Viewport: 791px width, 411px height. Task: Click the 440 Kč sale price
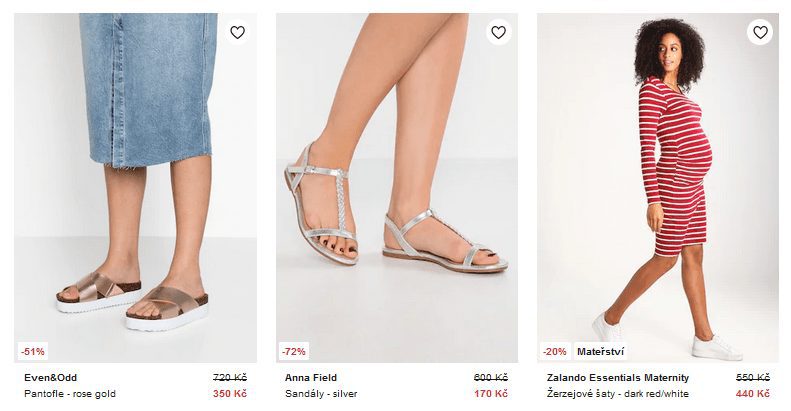pyautogui.click(x=752, y=394)
